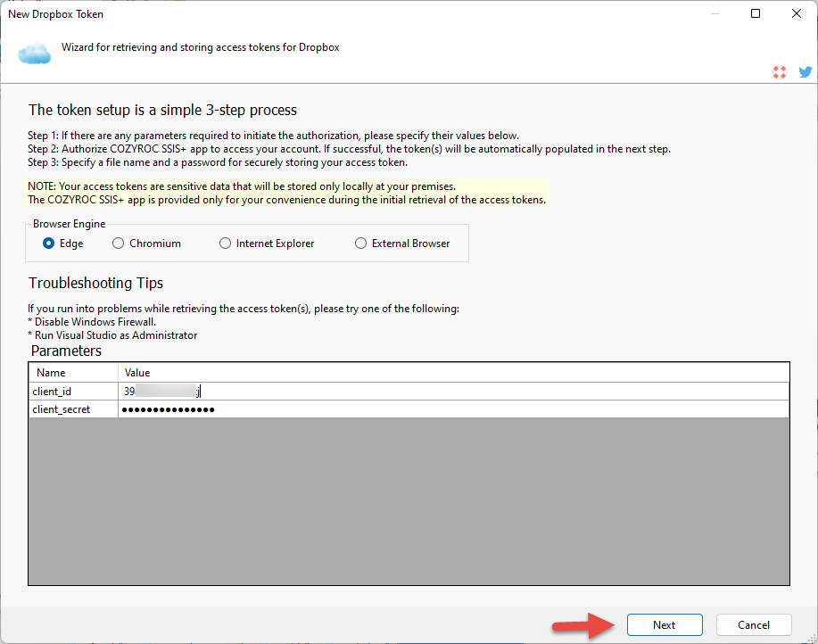818x644 pixels.
Task: Close the New Dropbox Token window
Action: 796,13
